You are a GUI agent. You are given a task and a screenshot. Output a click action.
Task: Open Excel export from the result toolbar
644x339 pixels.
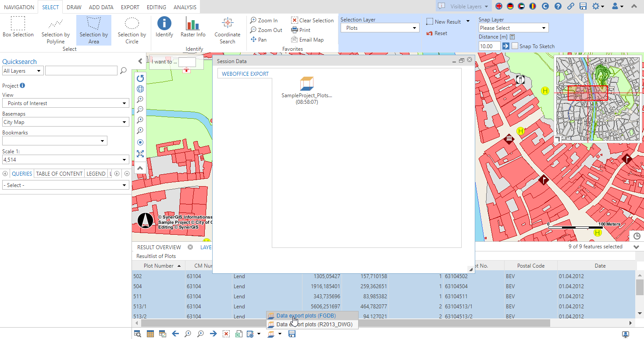[238, 333]
